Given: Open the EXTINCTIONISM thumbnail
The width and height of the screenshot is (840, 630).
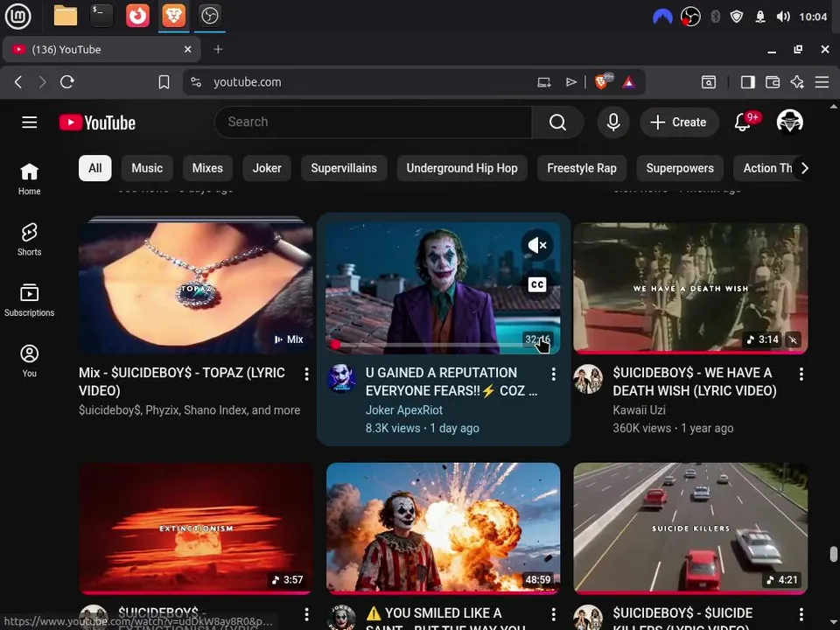Looking at the screenshot, I should coord(196,528).
